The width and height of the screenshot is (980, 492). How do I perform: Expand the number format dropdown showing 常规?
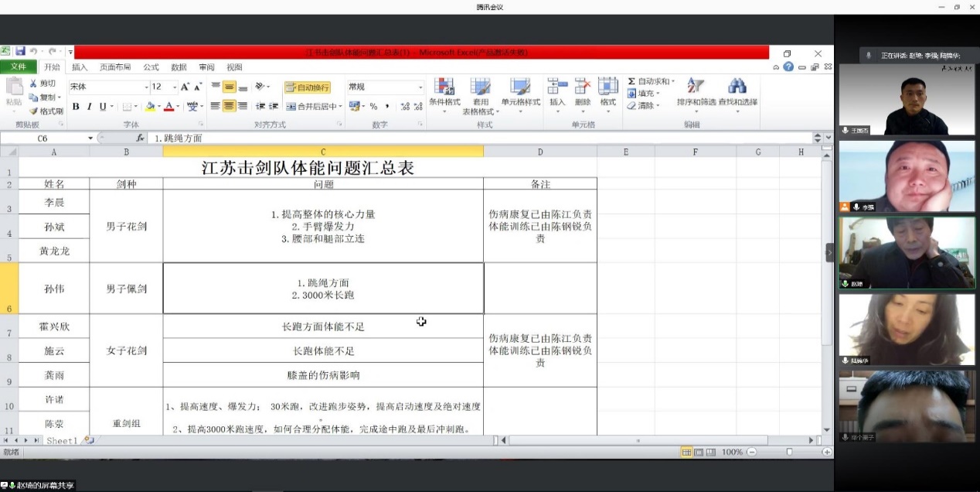(x=420, y=87)
